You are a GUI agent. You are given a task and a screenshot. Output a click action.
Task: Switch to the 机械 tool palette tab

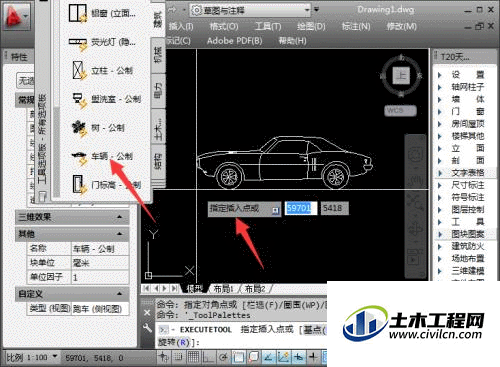[158, 54]
